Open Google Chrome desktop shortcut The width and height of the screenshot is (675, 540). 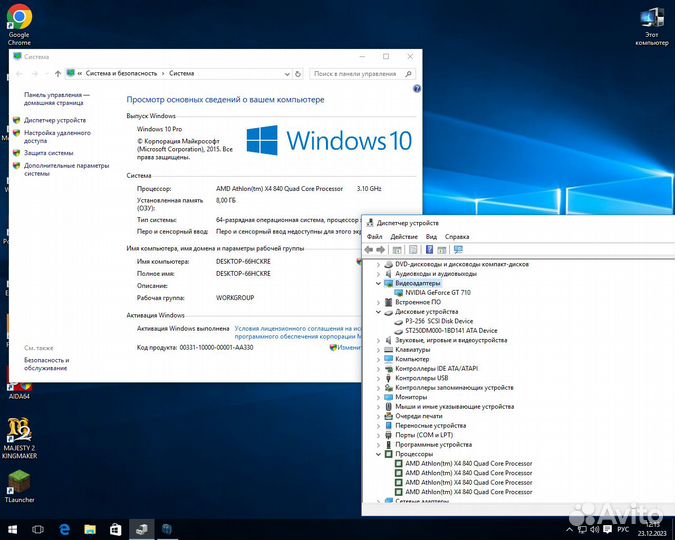(19, 24)
